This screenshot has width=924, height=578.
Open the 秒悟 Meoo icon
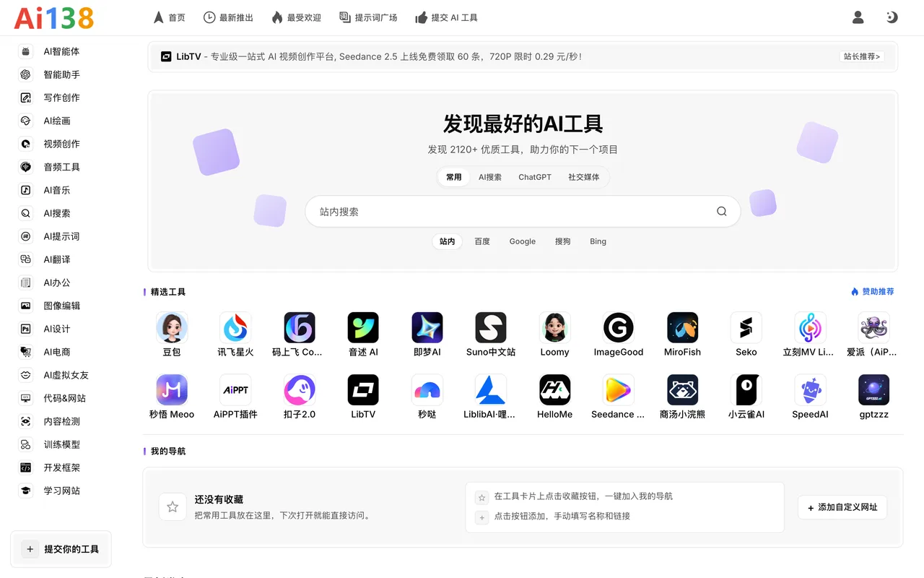[172, 389]
